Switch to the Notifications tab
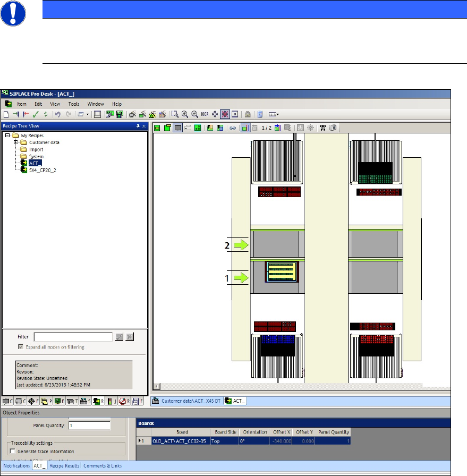Screen dimensions: 467x476 16,466
